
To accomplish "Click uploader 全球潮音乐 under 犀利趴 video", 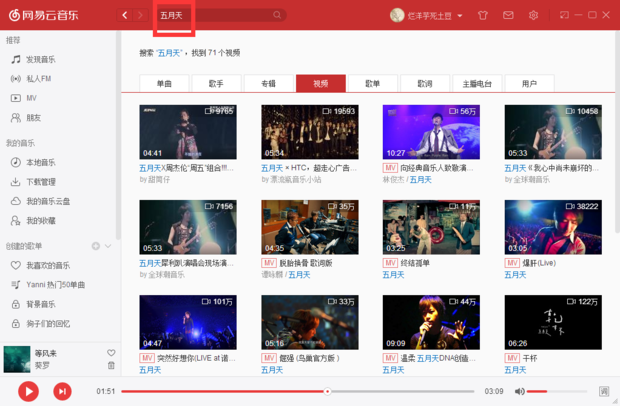I will (x=166, y=274).
